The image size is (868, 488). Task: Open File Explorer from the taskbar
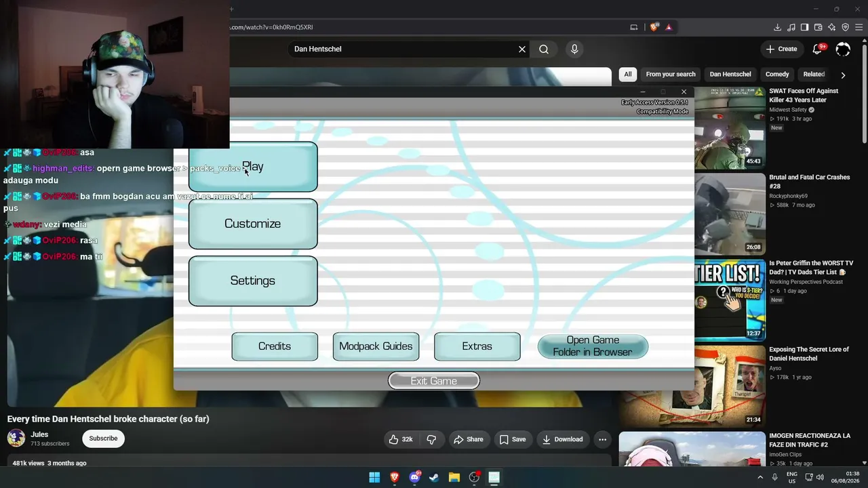pyautogui.click(x=454, y=477)
